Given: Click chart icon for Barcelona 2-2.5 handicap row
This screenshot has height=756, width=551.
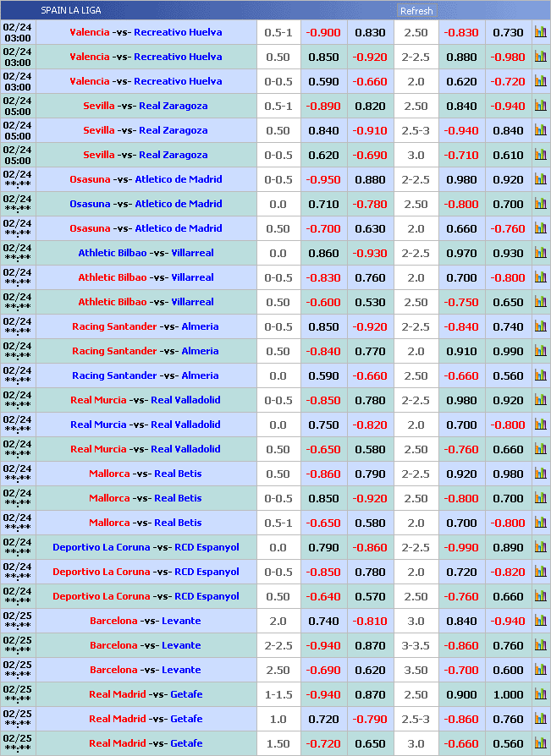Looking at the screenshot, I should [x=540, y=645].
